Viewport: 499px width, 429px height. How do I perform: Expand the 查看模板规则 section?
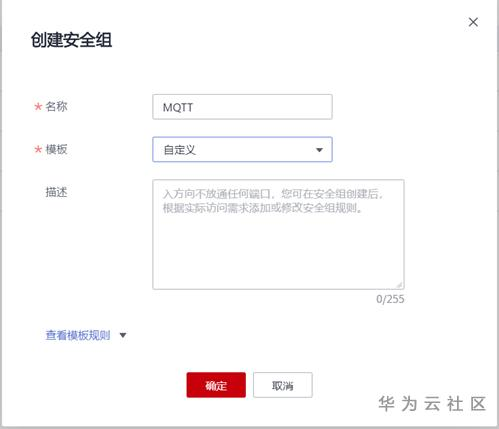click(x=86, y=335)
